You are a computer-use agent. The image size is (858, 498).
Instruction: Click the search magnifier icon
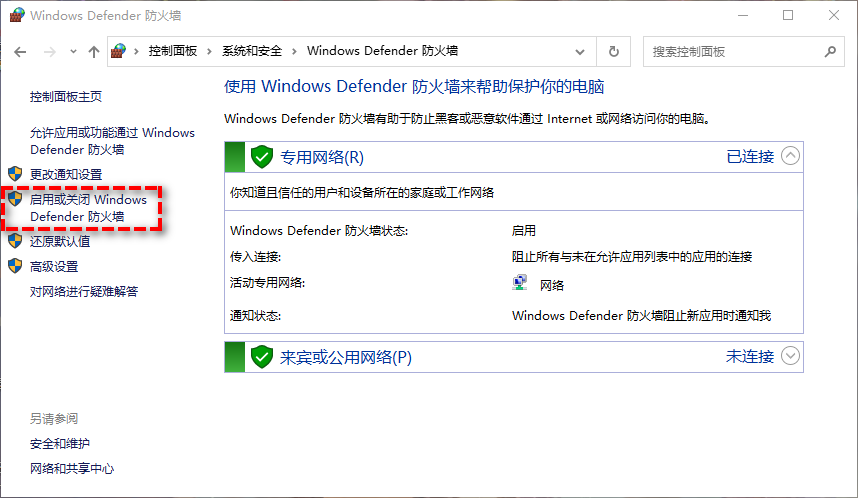[x=831, y=51]
